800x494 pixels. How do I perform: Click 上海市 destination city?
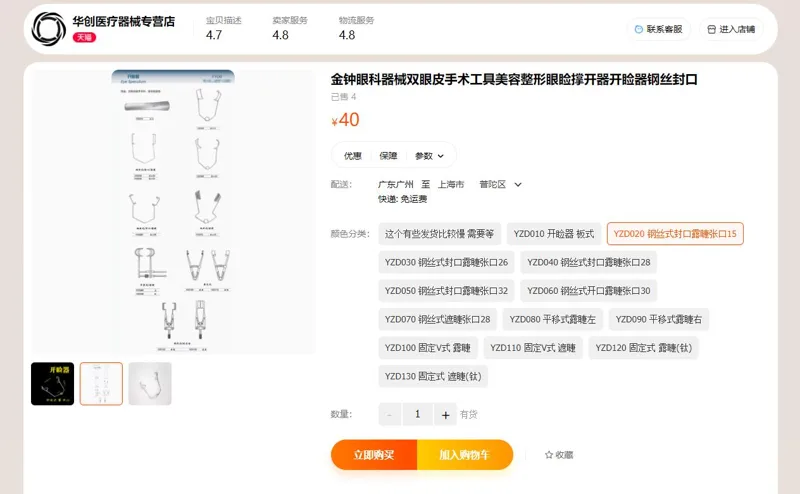coord(451,184)
